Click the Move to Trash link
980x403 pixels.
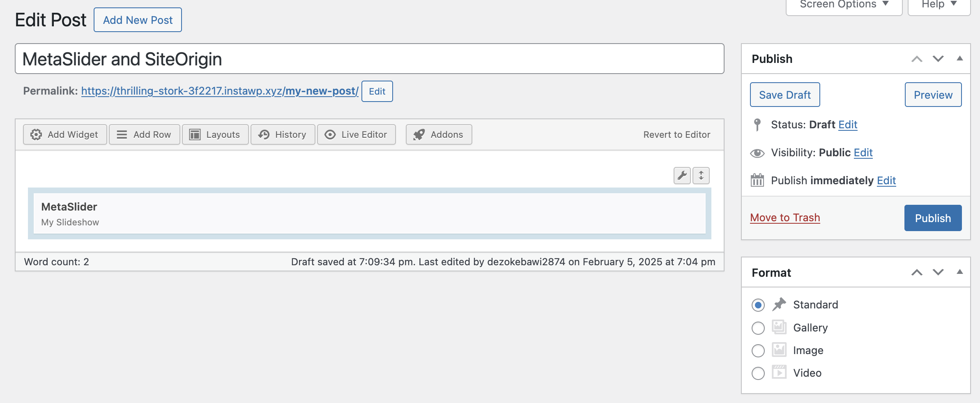tap(785, 218)
